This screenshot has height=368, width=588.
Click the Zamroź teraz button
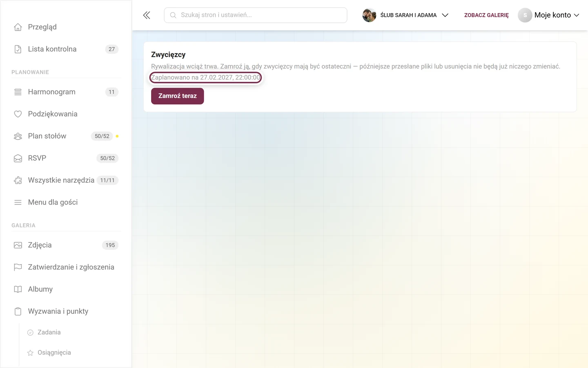[178, 96]
